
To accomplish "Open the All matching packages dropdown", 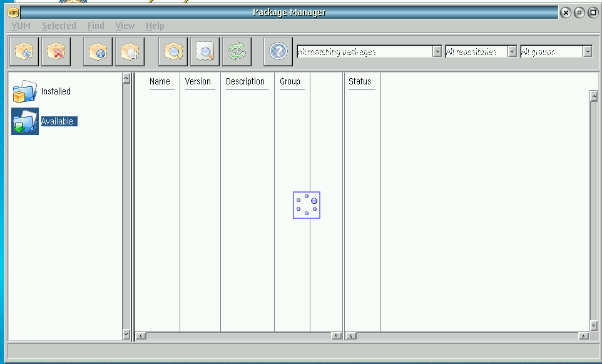I will [437, 51].
